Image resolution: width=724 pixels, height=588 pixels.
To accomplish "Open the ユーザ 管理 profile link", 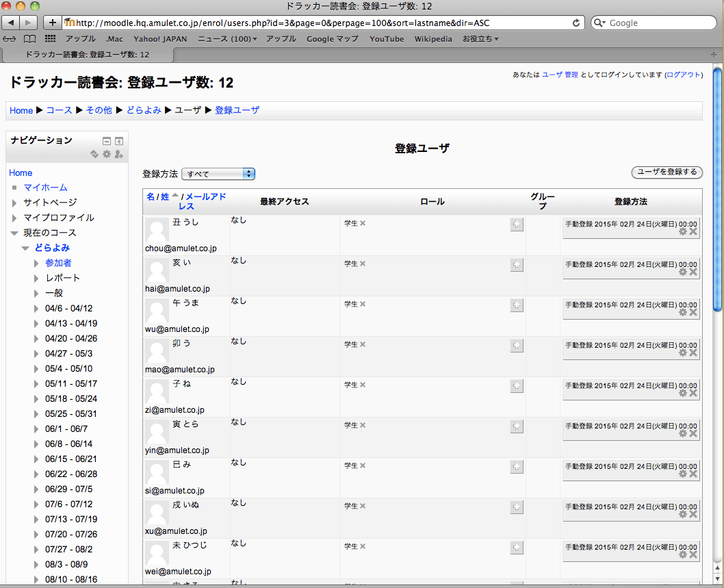I will 560,75.
